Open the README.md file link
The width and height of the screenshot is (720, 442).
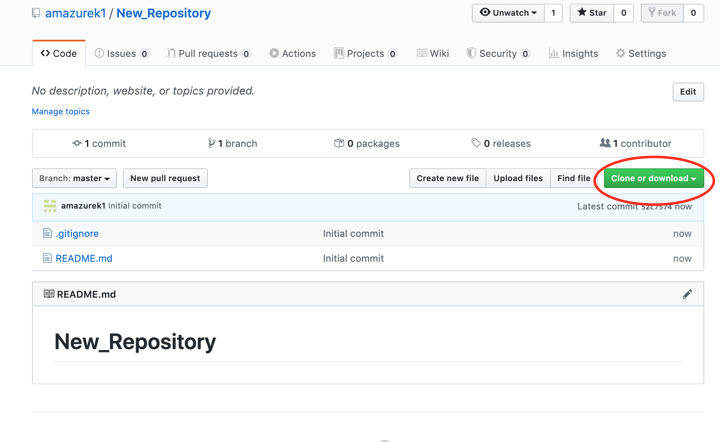[x=84, y=258]
